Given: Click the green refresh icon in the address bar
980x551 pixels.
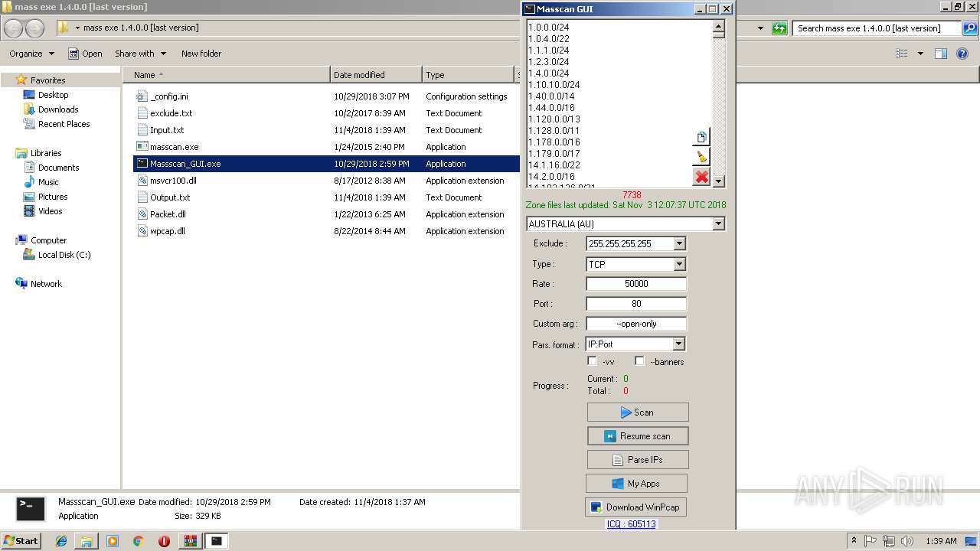Looking at the screenshot, I should (x=779, y=28).
